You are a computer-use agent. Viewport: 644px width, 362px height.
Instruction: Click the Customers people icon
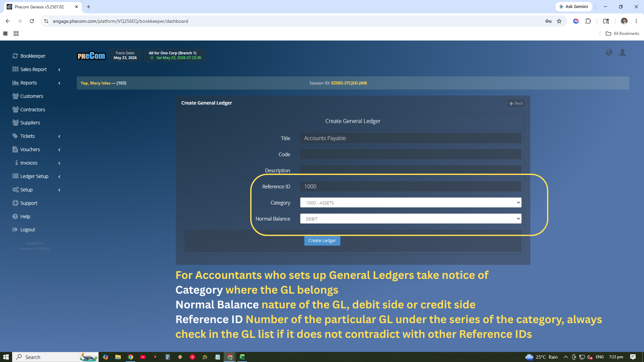(15, 96)
